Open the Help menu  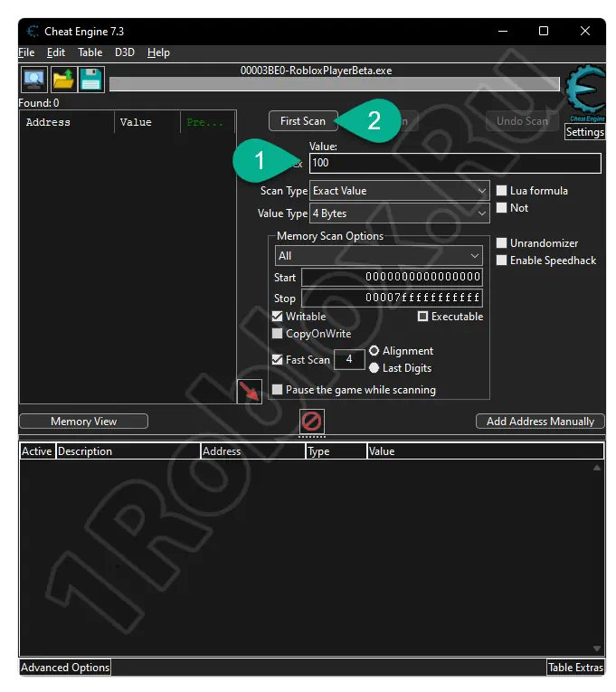(158, 52)
